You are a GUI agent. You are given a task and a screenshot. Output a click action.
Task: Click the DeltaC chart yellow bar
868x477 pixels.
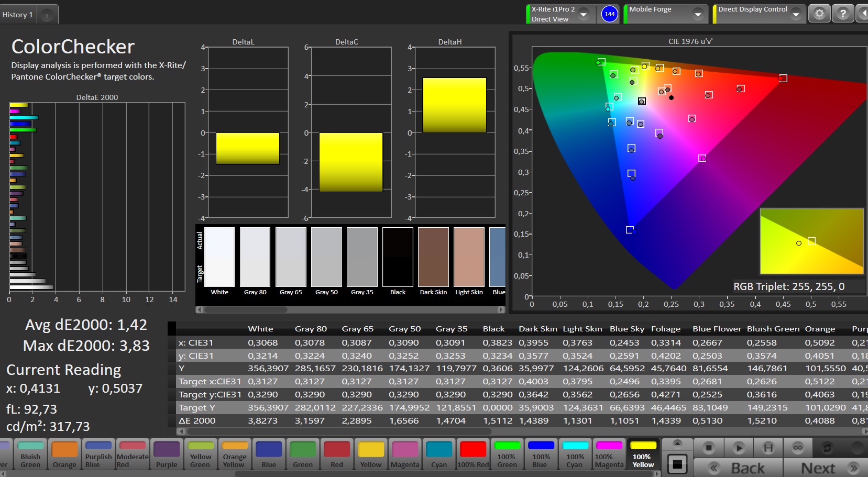[351, 162]
